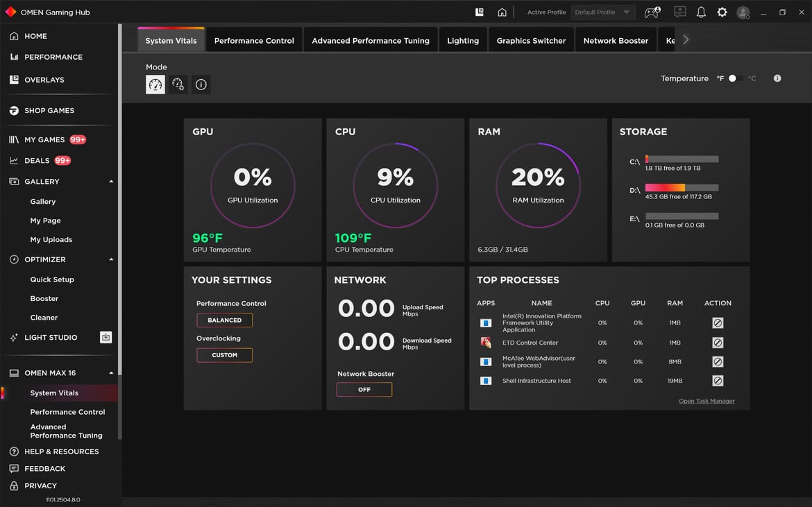812x507 pixels.
Task: End Intel Innovation Platform Framework process
Action: point(718,323)
